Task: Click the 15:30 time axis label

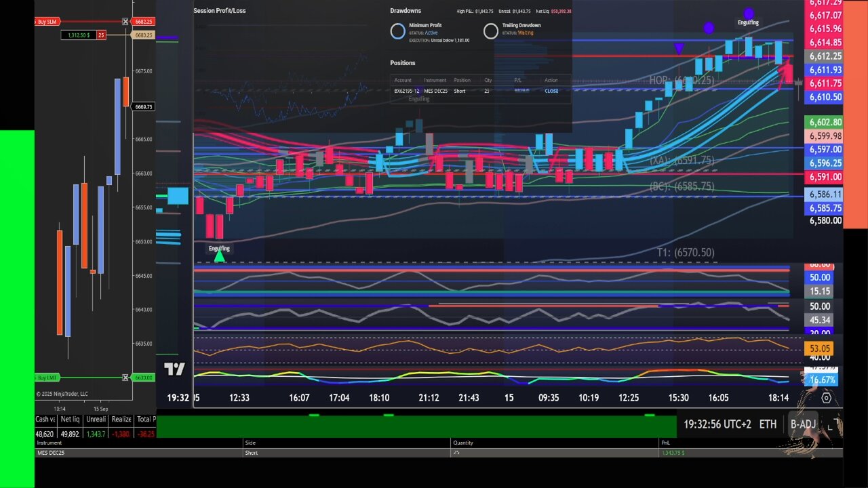Action: pos(678,398)
